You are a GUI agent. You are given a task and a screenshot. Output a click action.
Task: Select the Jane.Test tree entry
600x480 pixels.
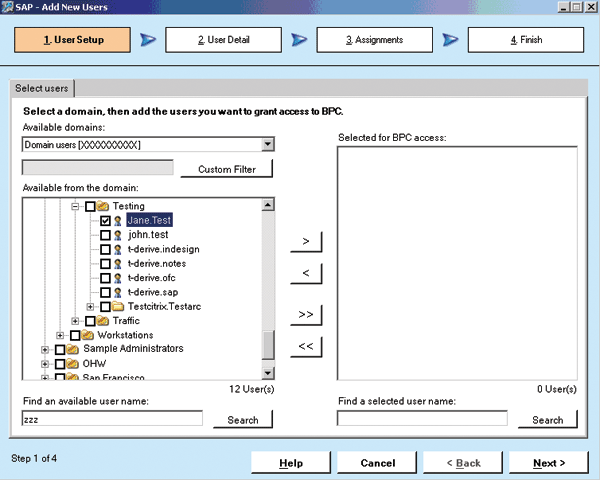pos(149,220)
